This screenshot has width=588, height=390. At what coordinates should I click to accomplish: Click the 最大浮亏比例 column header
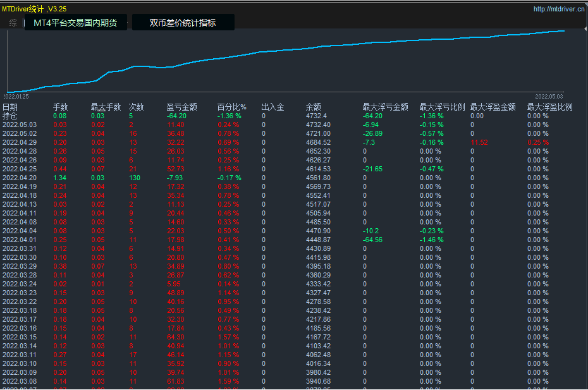tap(442, 107)
